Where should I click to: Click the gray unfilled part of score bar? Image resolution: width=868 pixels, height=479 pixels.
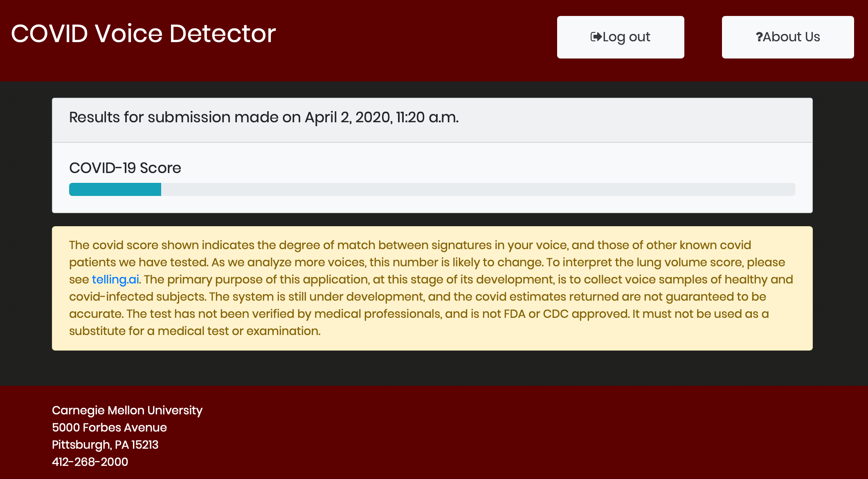[478, 189]
